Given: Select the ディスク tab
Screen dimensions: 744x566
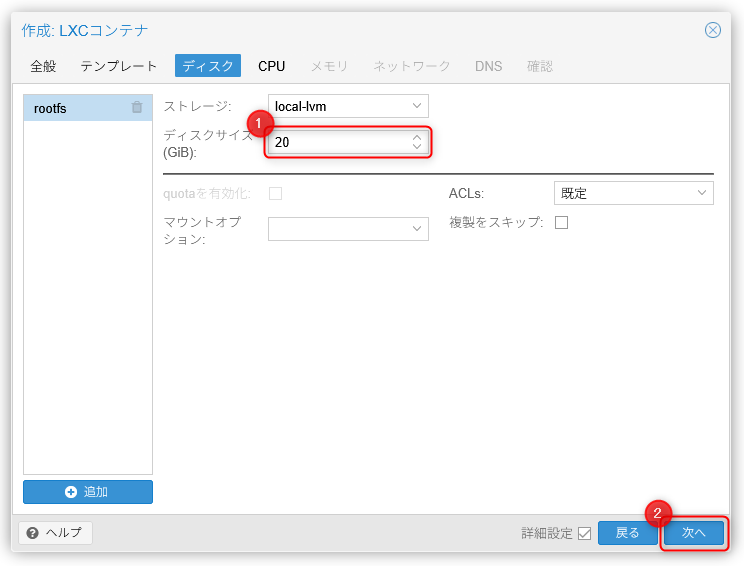Looking at the screenshot, I should [208, 66].
